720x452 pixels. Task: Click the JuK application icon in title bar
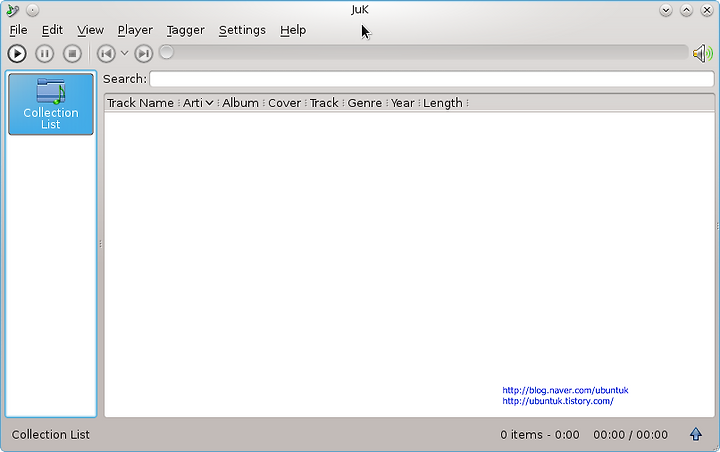coord(13,10)
